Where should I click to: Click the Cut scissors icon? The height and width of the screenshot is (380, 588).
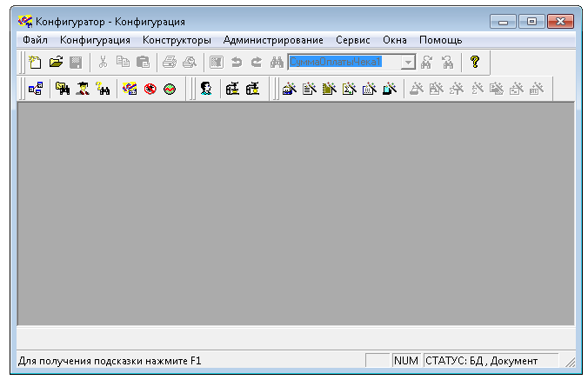tap(103, 63)
